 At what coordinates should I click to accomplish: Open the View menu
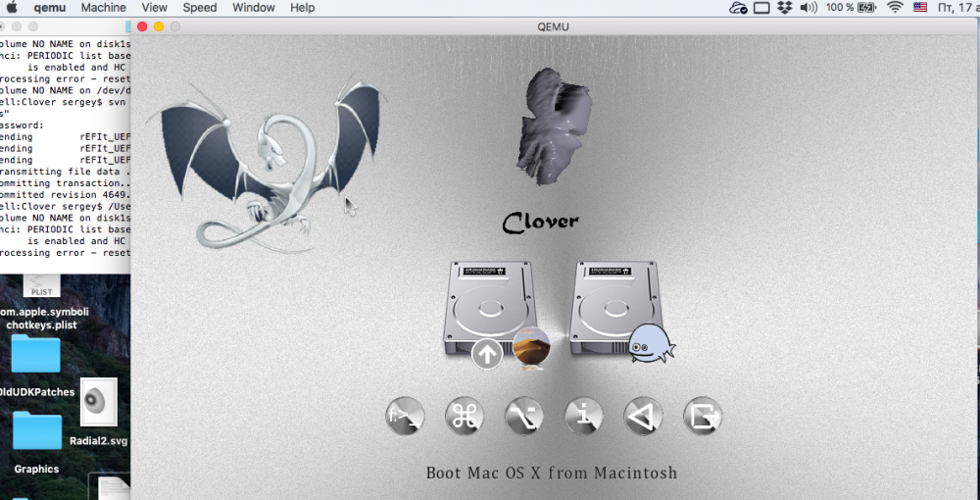click(x=155, y=8)
